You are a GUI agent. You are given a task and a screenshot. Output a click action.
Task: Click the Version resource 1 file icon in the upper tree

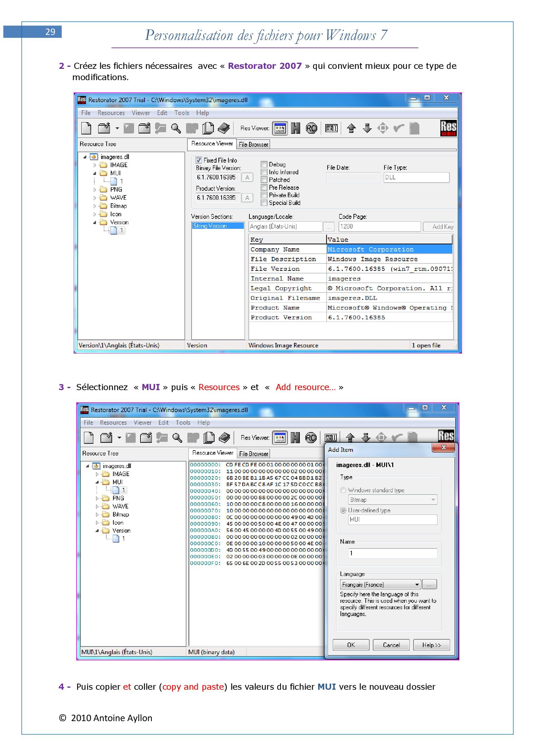click(114, 230)
